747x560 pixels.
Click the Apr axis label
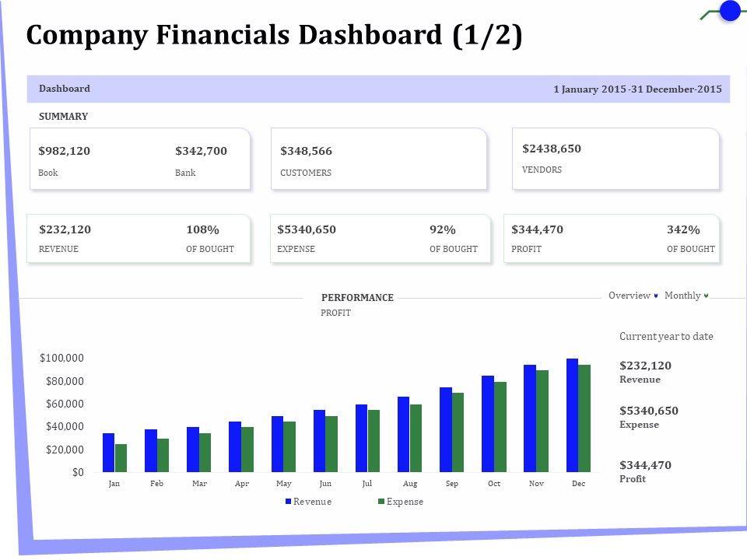[x=242, y=483]
